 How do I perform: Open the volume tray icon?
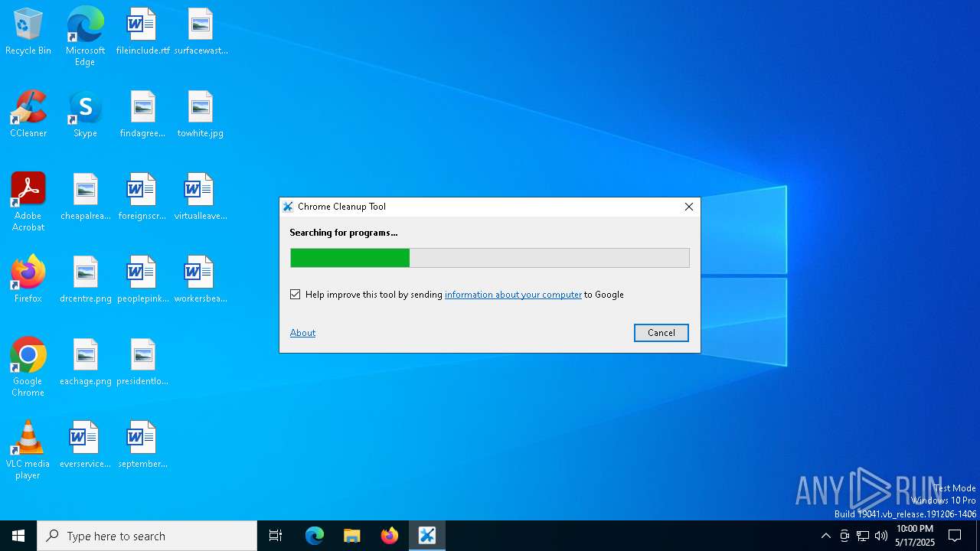(881, 536)
